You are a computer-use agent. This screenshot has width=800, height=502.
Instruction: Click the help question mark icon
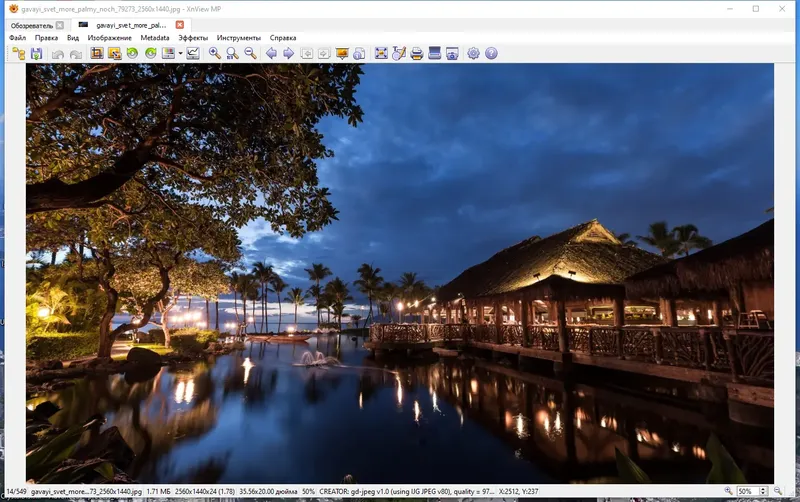[491, 53]
